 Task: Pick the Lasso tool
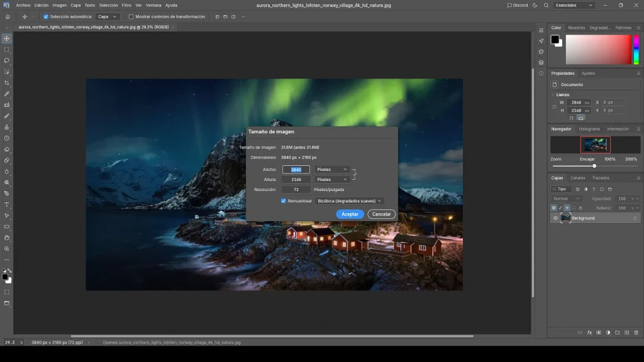point(6,61)
